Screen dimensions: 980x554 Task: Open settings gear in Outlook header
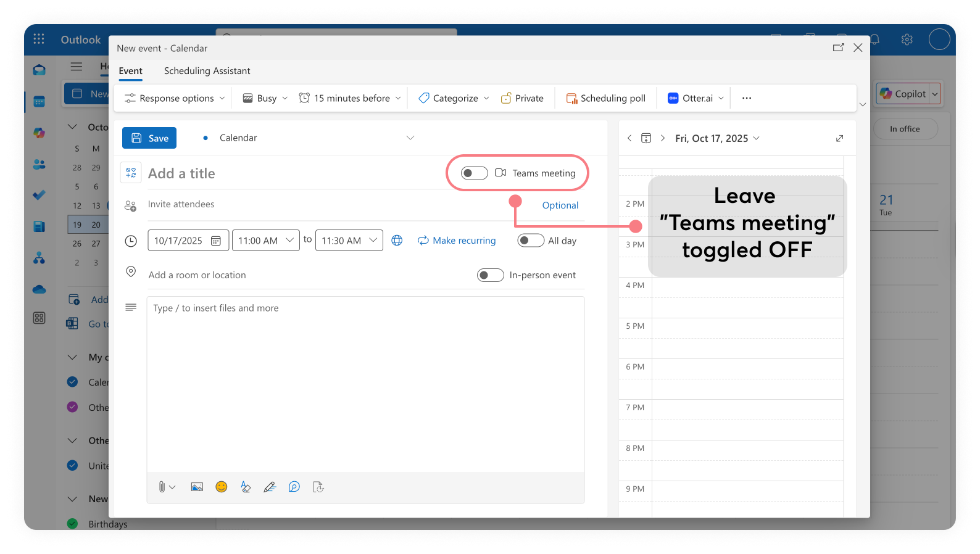point(907,39)
